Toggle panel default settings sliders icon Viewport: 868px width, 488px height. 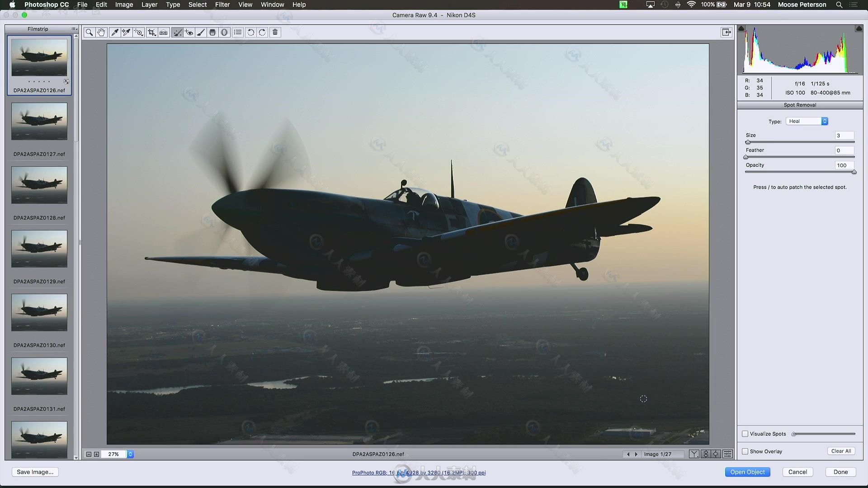728,454
